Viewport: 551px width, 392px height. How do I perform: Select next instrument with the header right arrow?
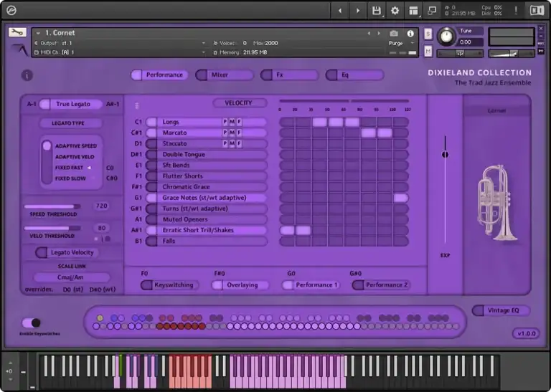coord(379,34)
